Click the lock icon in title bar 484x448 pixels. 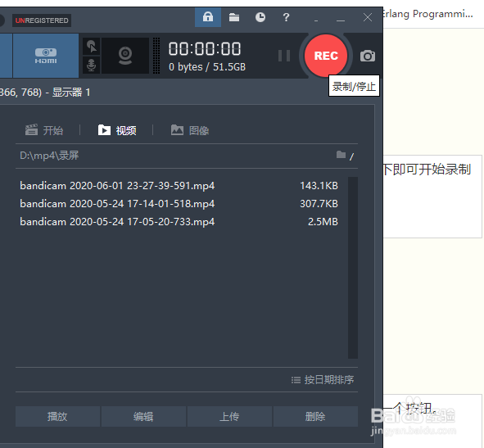(x=208, y=17)
